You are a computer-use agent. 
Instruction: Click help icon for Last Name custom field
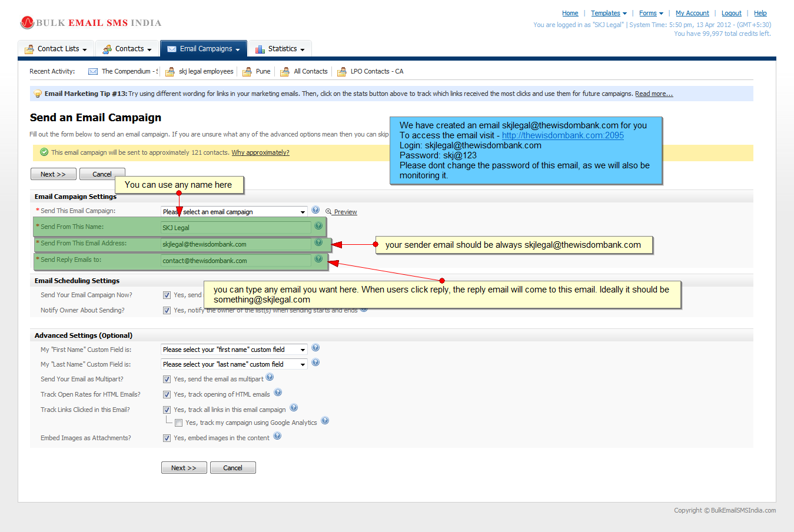point(315,363)
